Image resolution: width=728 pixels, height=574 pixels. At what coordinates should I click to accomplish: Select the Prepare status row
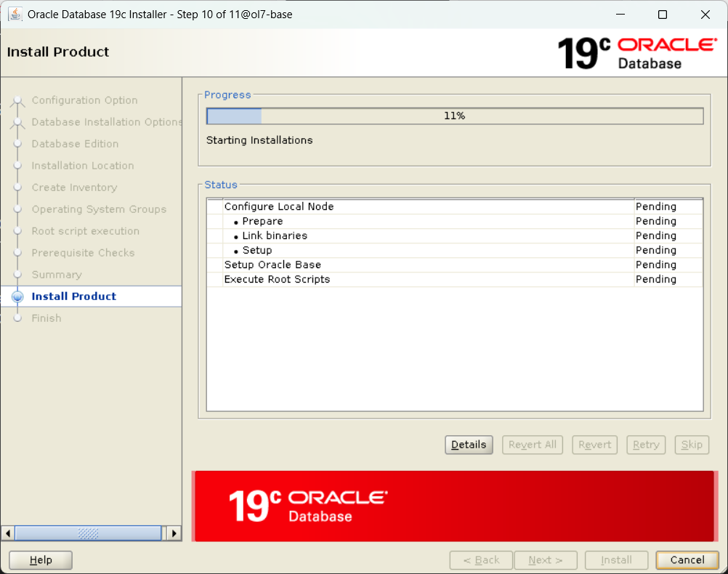tap(455, 221)
